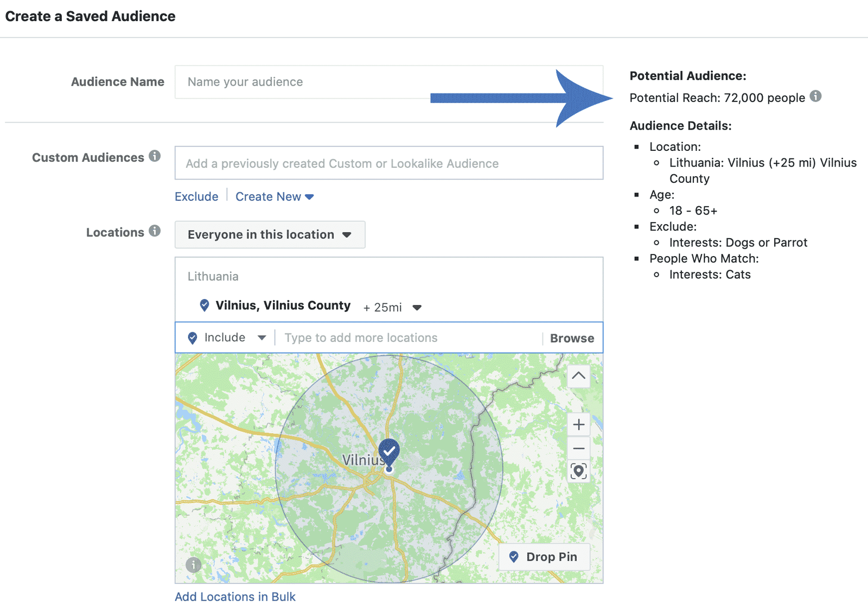Click the map locate pin icon
Image resolution: width=868 pixels, height=611 pixels.
coord(578,471)
